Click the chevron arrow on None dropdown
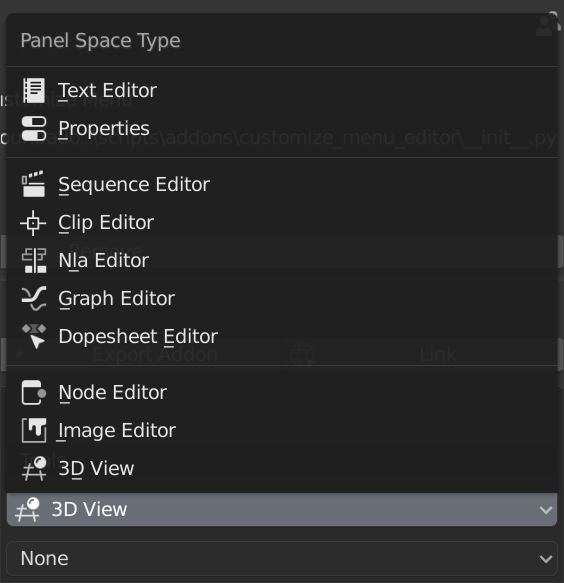564x583 pixels. pos(545,559)
